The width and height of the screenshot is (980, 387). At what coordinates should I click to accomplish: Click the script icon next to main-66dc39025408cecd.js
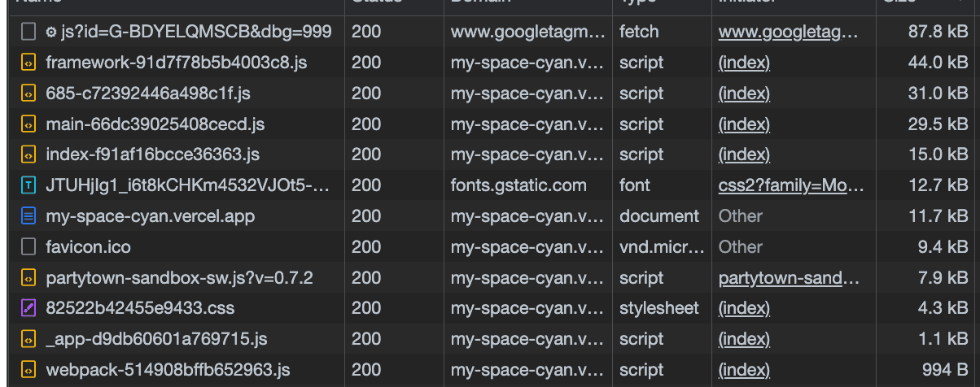pos(28,124)
